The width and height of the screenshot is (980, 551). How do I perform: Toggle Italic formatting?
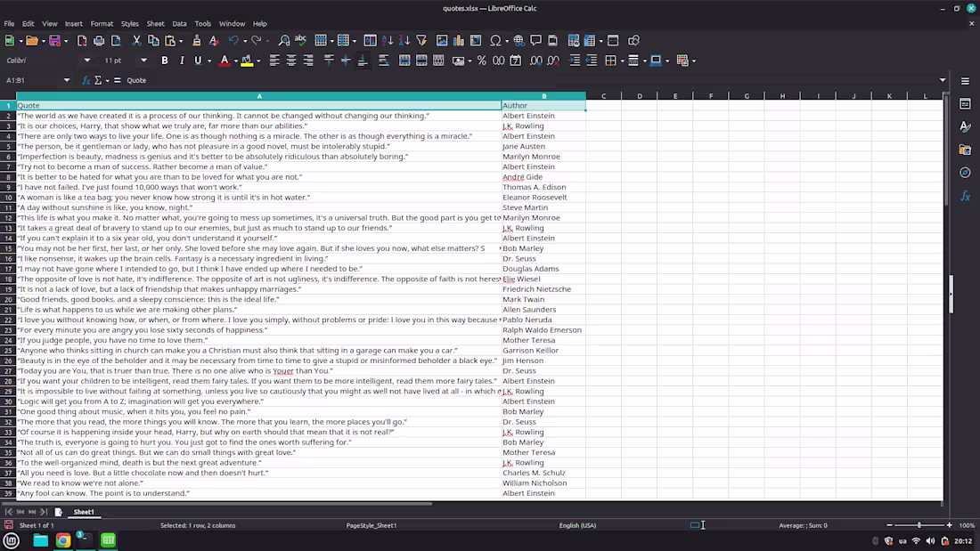click(x=181, y=61)
